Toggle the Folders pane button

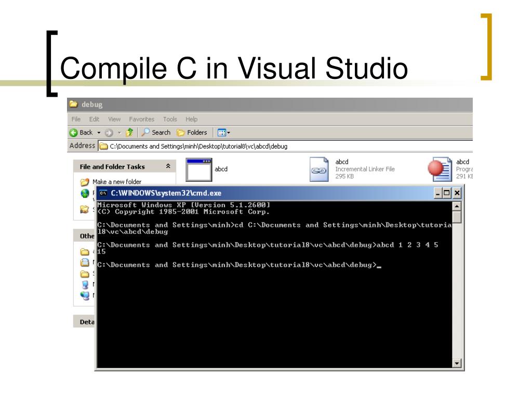point(192,132)
